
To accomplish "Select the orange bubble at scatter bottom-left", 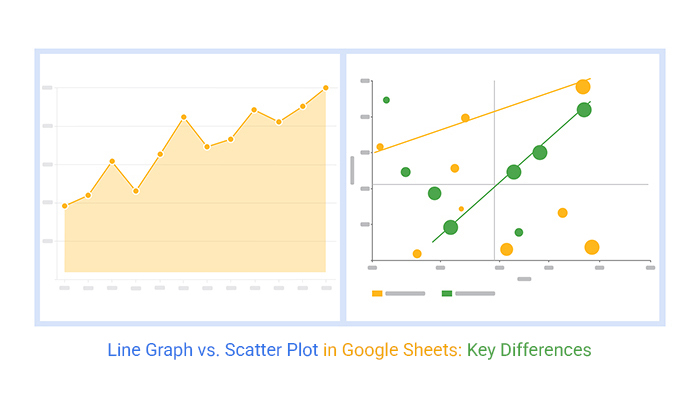I will 417,254.
